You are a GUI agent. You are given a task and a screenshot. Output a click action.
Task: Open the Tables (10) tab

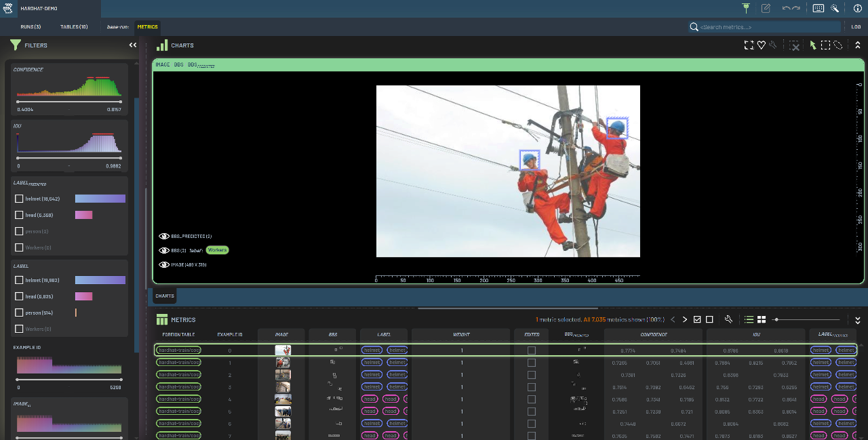(74, 27)
